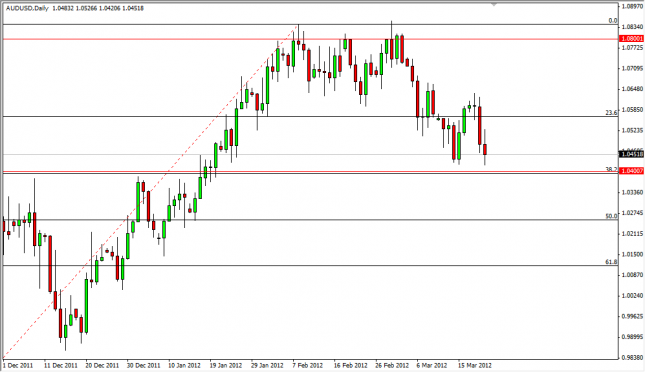Viewport: 645px width, 372px height.
Task: Select the 61.8 Fibonacci level label
Action: coord(611,262)
